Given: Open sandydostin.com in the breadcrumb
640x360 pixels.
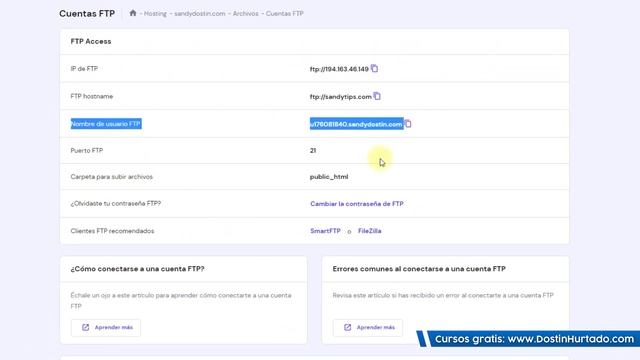Looking at the screenshot, I should click(x=200, y=13).
